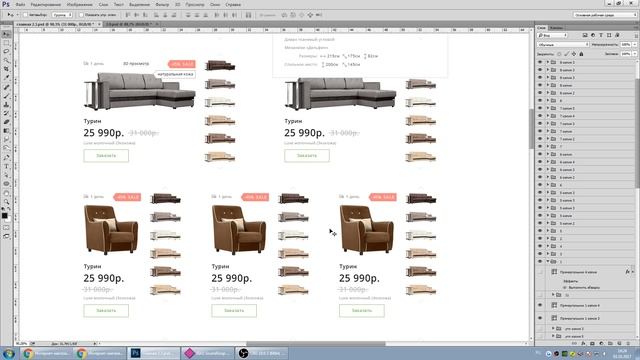Close the active document tab
640x360 pixels.
pyautogui.click(x=99, y=24)
